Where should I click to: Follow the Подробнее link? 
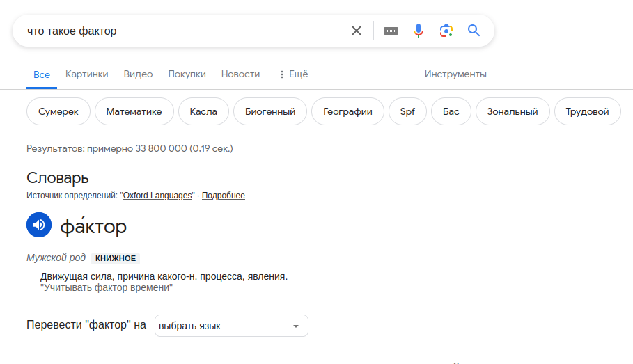coord(224,196)
